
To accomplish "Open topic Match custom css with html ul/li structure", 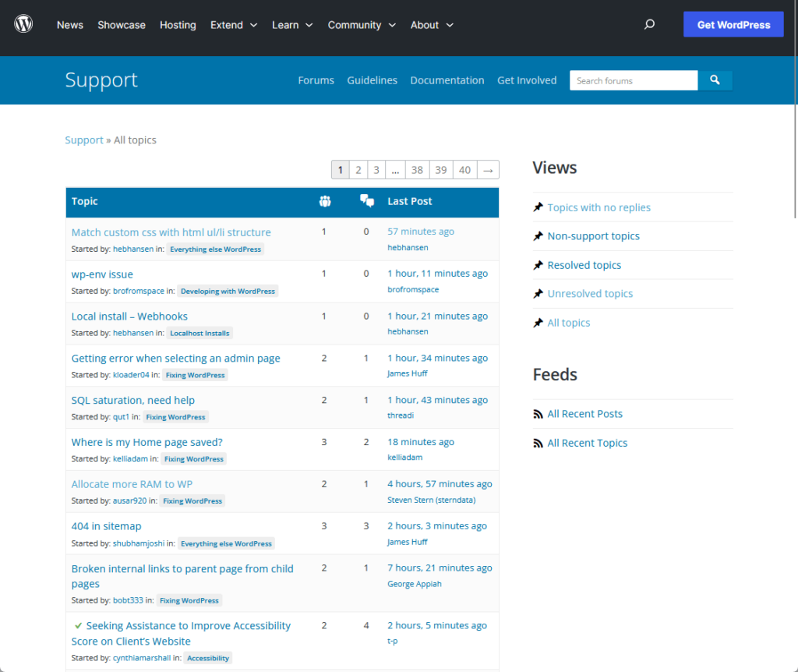I will [171, 232].
